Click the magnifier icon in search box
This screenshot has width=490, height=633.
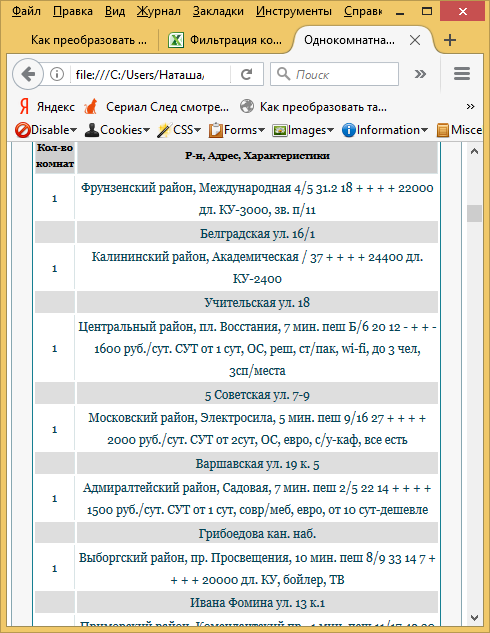[283, 74]
